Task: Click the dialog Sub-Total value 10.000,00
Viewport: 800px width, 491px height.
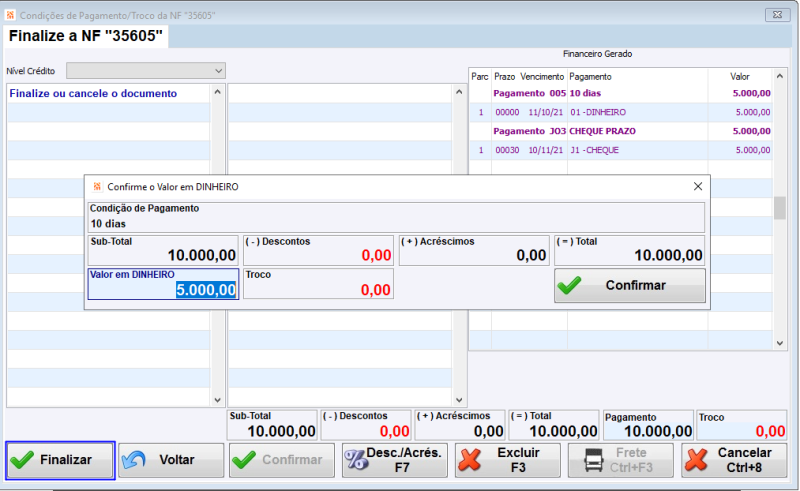Action: click(202, 255)
